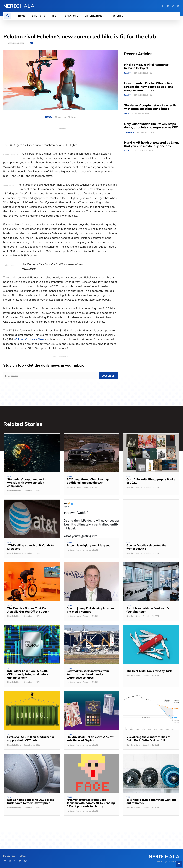Image resolution: width=183 pixels, height=868 pixels.
Task: Open the Jeep Grand Cherokee thumbnail
Action: click(x=91, y=453)
